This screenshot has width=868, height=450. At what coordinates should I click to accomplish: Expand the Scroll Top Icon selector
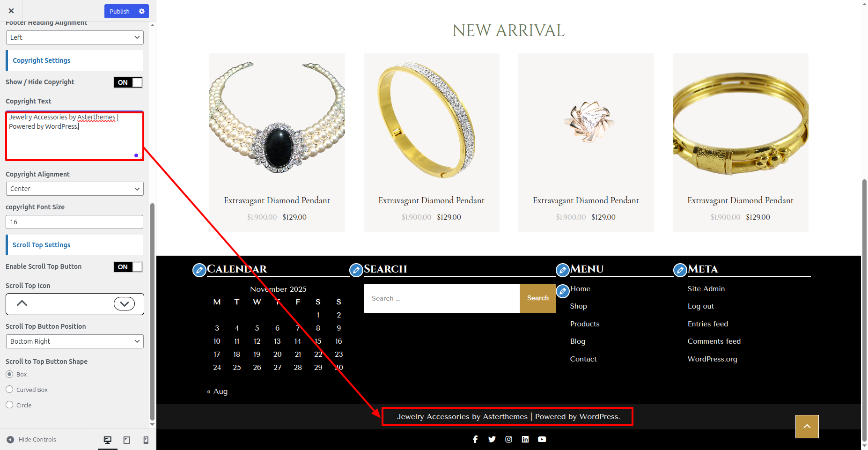coord(124,303)
